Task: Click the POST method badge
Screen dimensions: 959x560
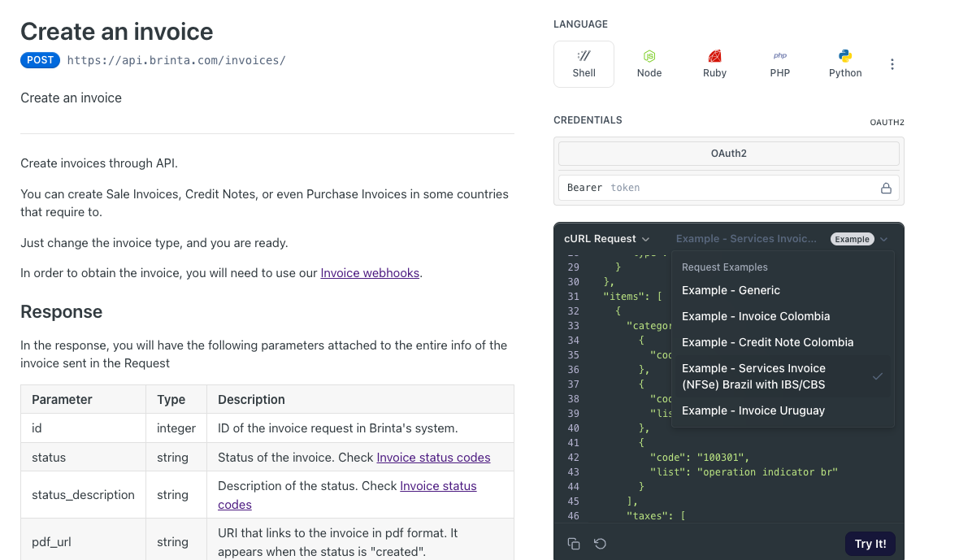Action: coord(41,60)
